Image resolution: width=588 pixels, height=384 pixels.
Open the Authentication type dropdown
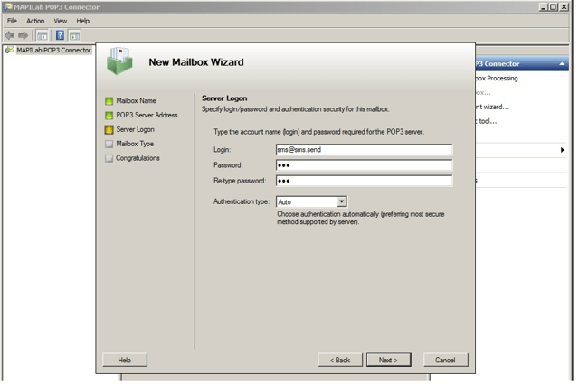coord(341,201)
